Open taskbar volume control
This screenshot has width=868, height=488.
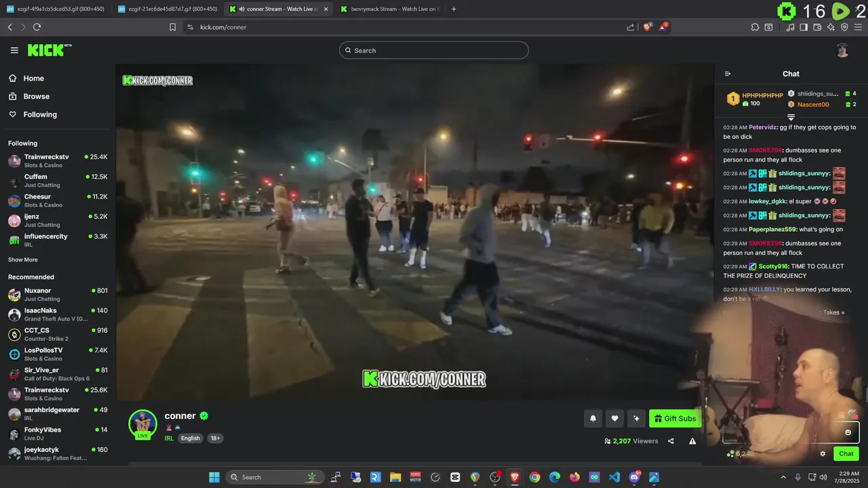(823, 477)
